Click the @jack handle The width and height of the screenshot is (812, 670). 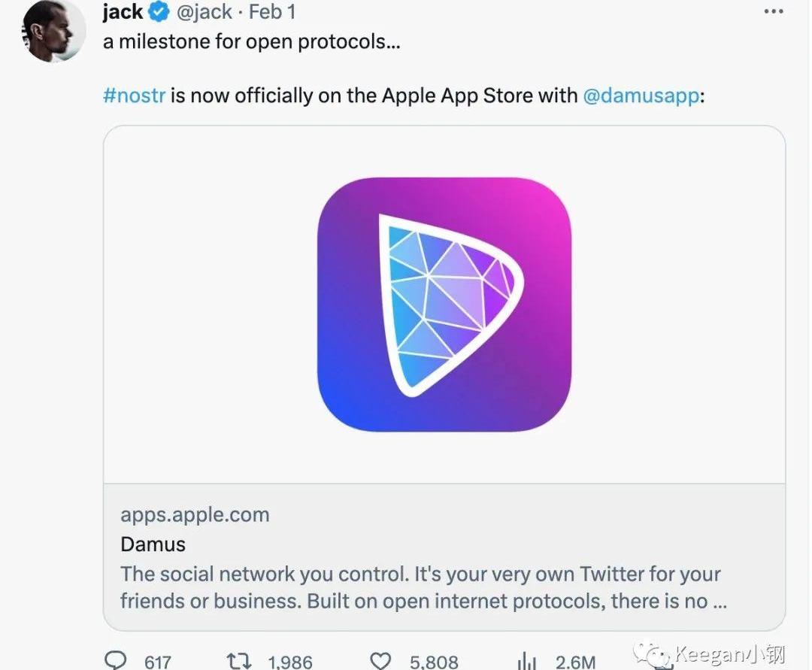coord(204,13)
